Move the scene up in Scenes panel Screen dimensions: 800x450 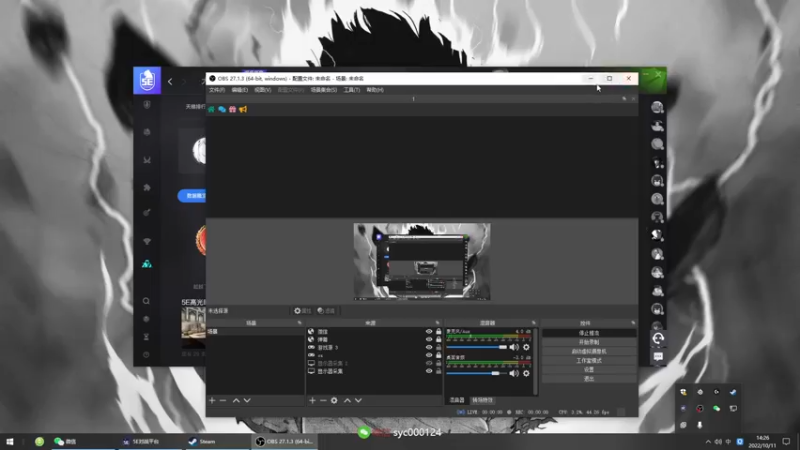pos(236,401)
